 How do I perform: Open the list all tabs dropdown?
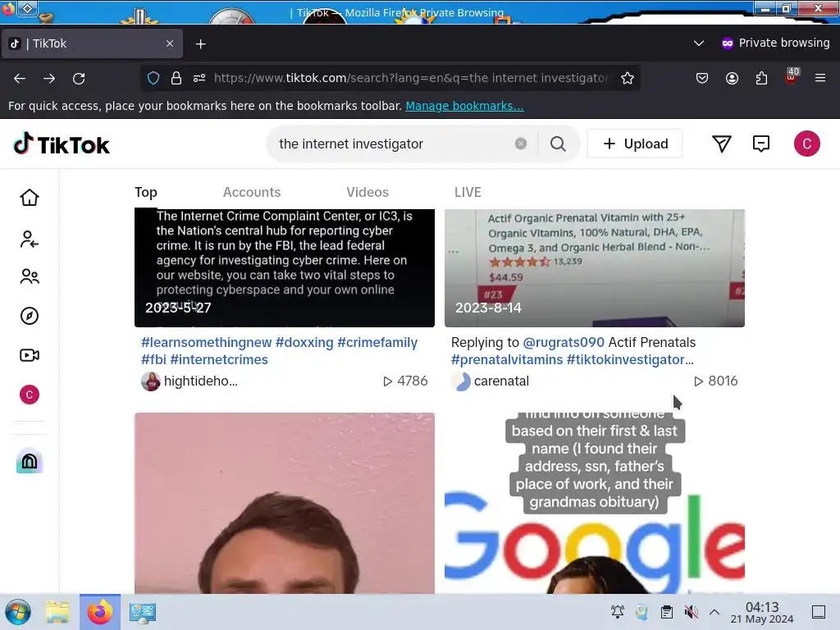tap(699, 43)
